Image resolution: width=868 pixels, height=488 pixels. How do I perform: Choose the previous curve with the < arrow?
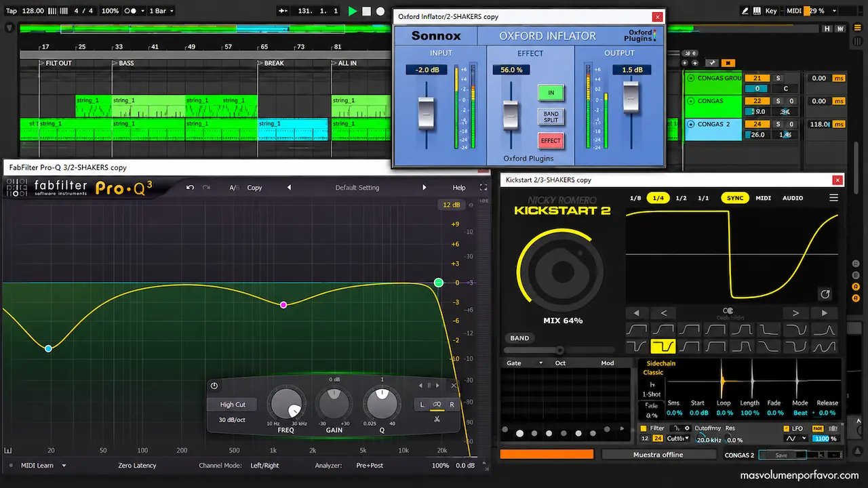(x=663, y=313)
